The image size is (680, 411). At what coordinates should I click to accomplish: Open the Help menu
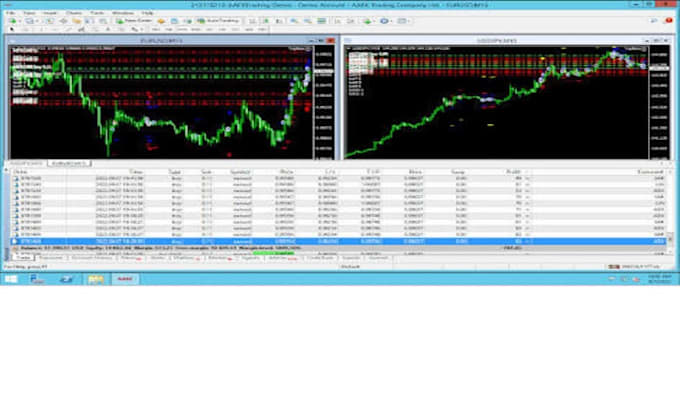(147, 13)
